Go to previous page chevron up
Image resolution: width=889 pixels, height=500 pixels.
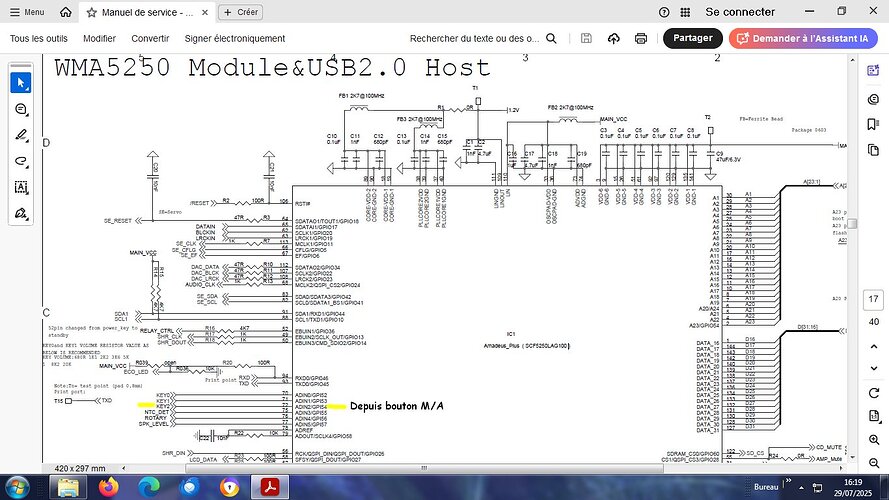tap(874, 346)
